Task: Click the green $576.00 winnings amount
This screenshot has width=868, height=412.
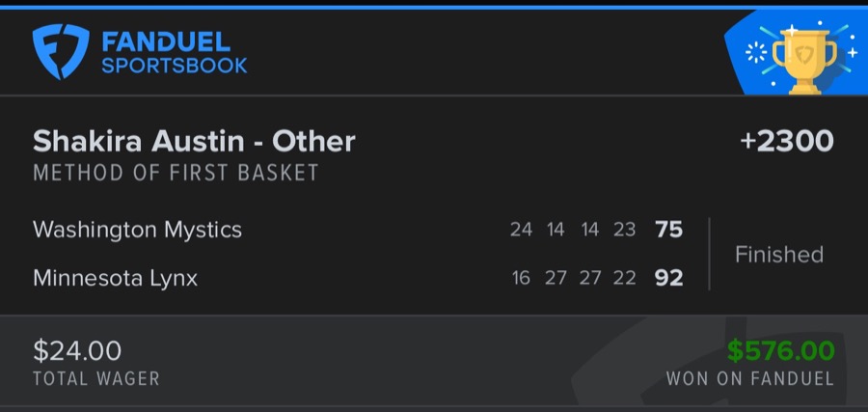Action: pos(780,349)
